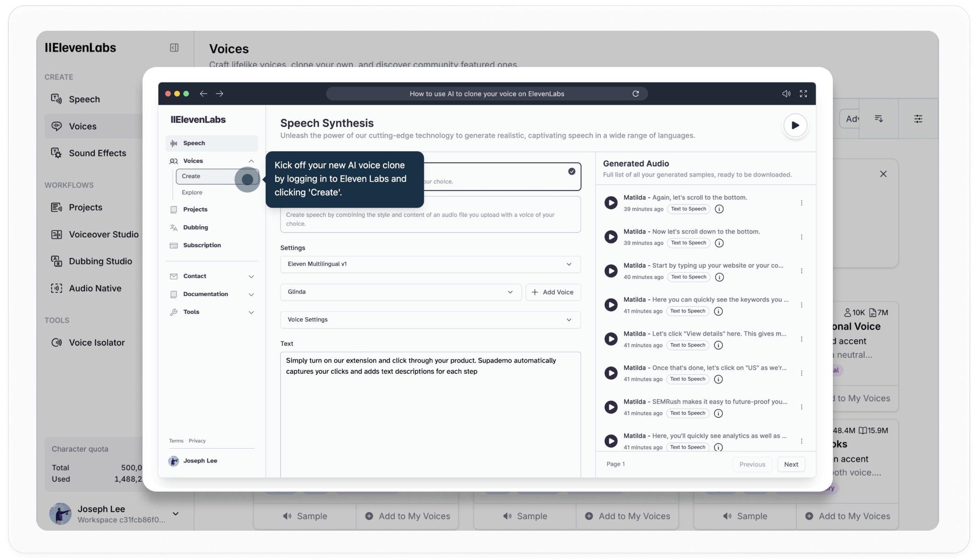Open the sort icon in the Voices toolbar

pos(879,119)
